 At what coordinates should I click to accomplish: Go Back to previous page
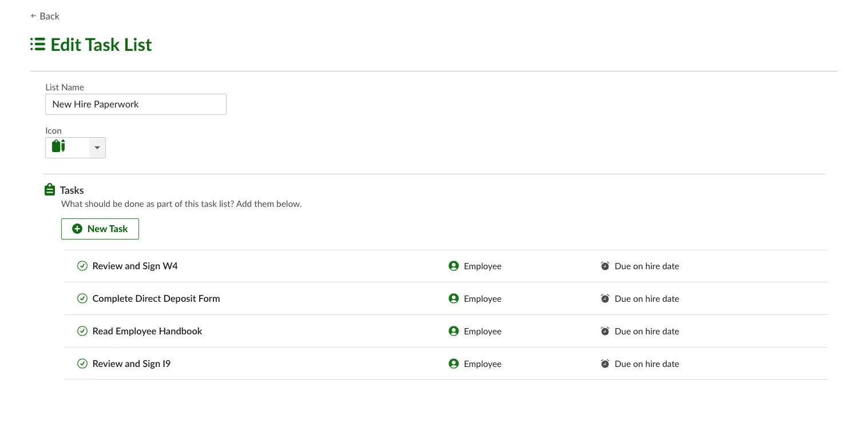[x=45, y=16]
